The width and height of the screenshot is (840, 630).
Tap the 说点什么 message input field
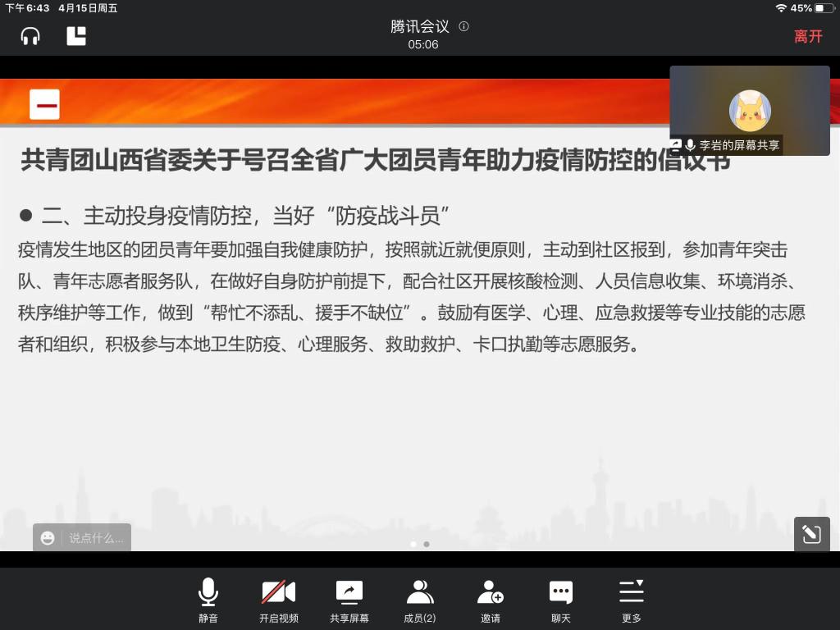pyautogui.click(x=96, y=538)
